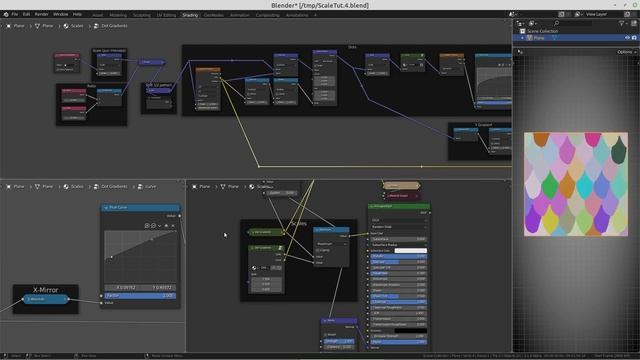
Task: Add a new workspace with plus tab
Action: coord(315,15)
